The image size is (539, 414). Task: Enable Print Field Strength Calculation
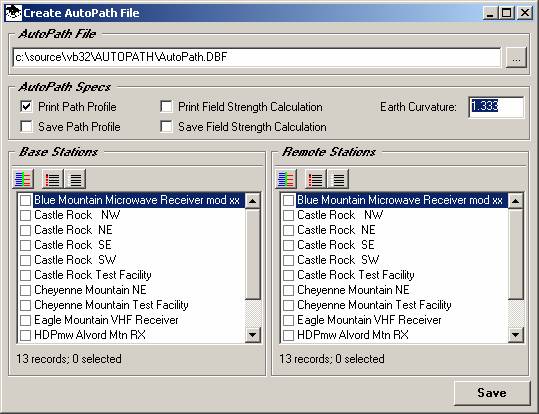point(166,107)
